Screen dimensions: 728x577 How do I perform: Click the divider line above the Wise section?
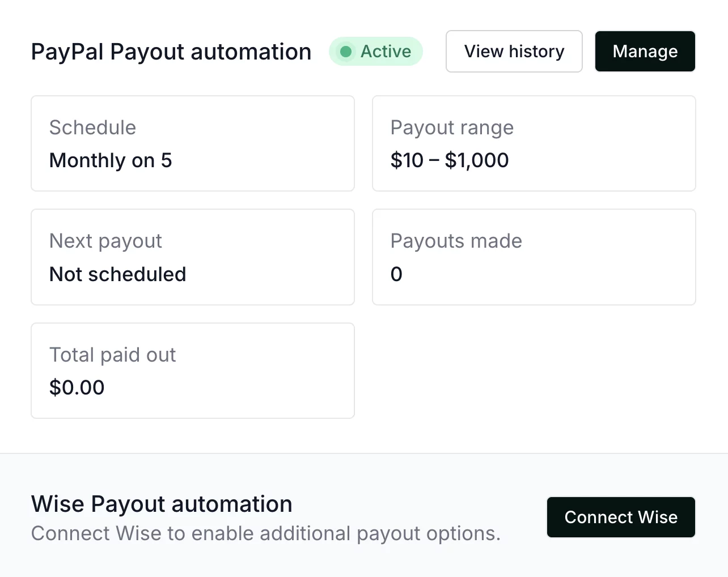point(364,453)
